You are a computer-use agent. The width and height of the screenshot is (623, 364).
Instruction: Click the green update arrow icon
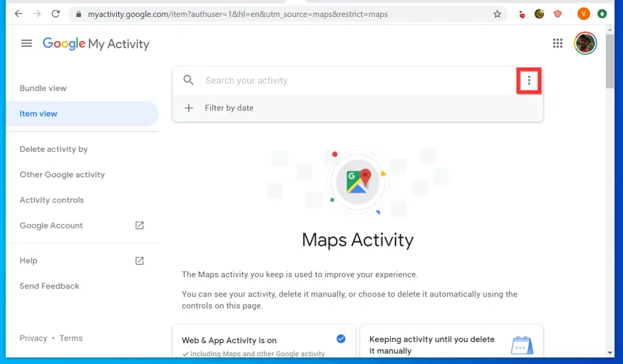pyautogui.click(x=602, y=14)
